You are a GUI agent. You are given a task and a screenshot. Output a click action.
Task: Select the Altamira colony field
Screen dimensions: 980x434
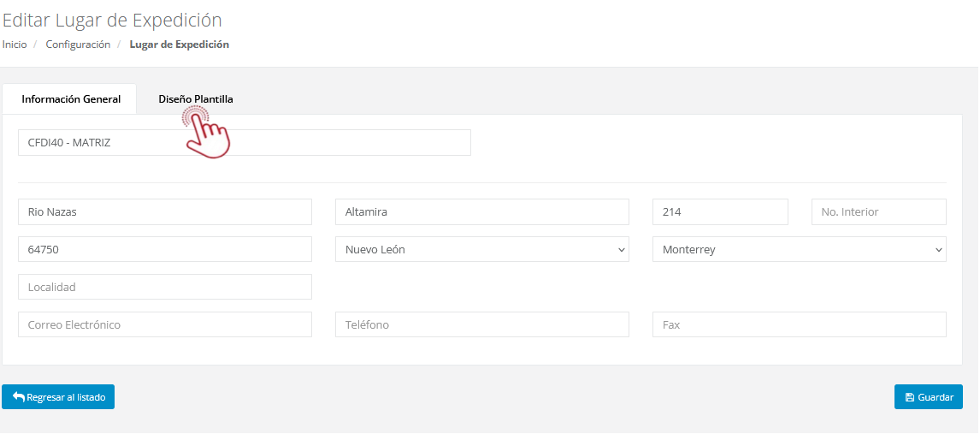(x=481, y=212)
